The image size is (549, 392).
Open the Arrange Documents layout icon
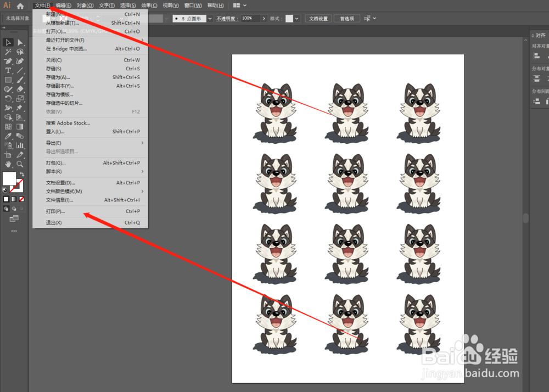(237, 5)
